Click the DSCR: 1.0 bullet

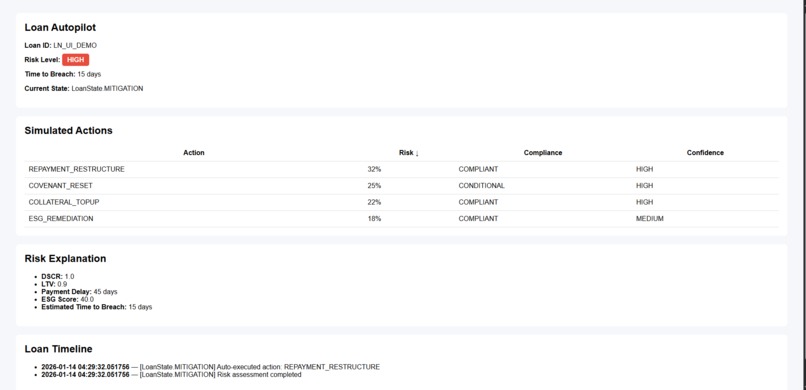(58, 276)
